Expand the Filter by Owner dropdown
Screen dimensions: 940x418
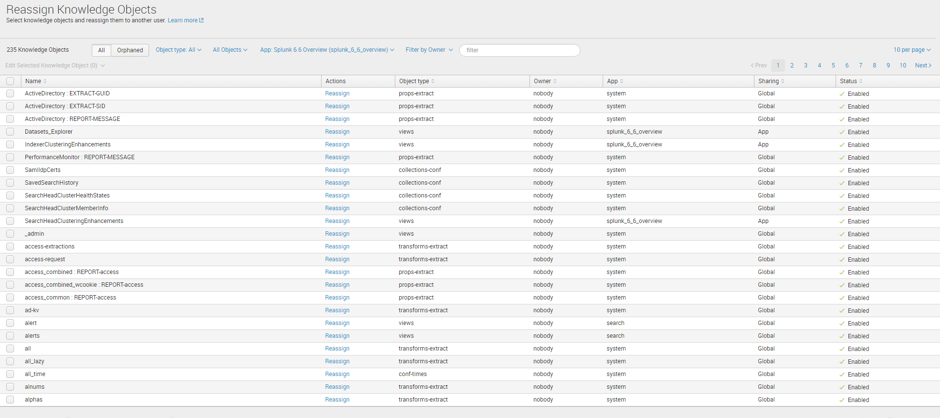pyautogui.click(x=429, y=50)
